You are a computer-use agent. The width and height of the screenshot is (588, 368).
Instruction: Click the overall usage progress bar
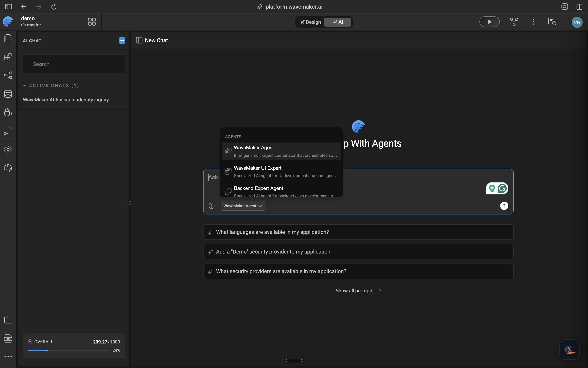coord(69,350)
